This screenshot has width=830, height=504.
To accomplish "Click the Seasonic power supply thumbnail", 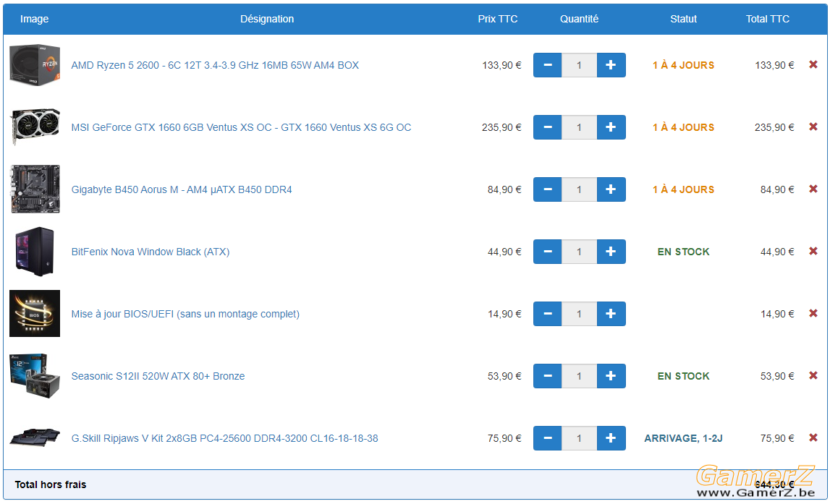I will (35, 376).
